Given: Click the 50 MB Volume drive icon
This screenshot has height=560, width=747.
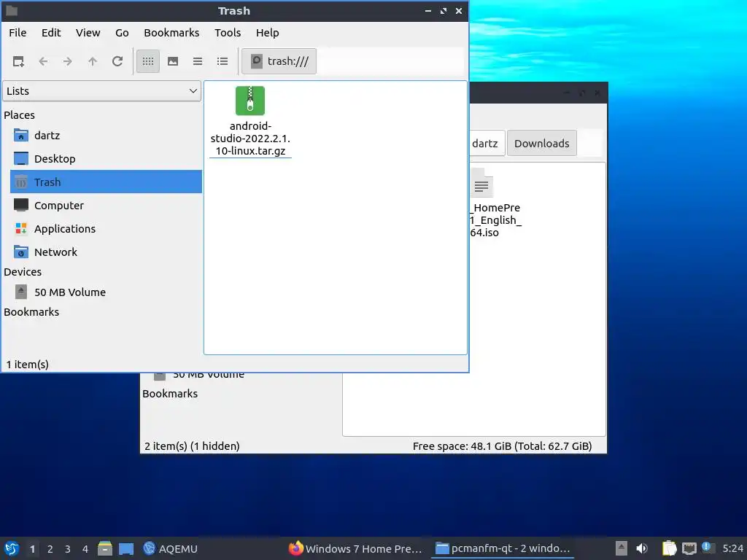Looking at the screenshot, I should [21, 292].
